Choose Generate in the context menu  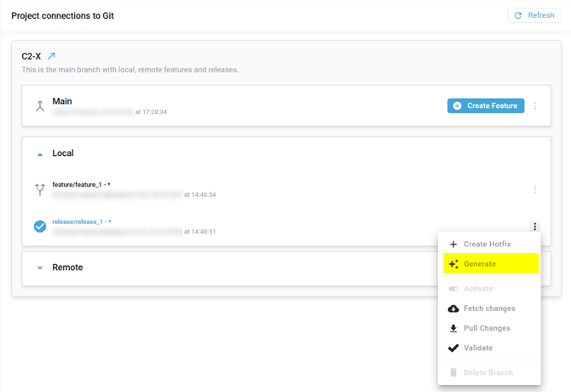480,264
